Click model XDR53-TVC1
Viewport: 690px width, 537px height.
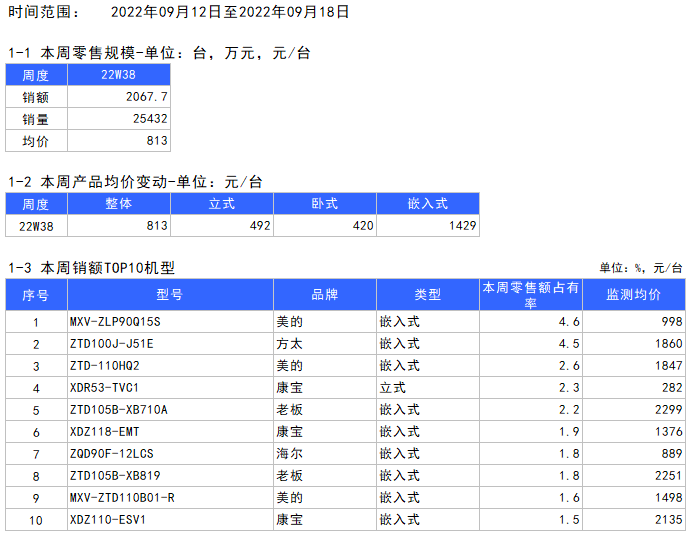104,388
